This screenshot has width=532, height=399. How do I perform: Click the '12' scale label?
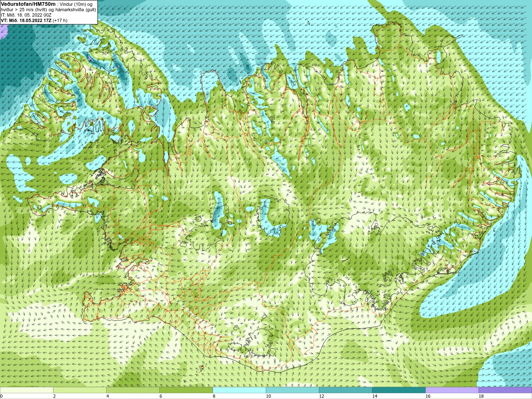point(322,396)
